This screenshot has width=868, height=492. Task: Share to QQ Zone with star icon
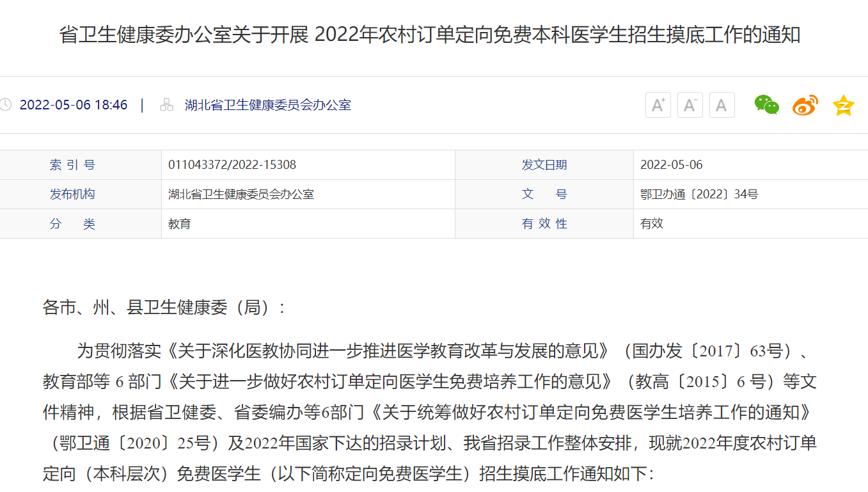[843, 105]
